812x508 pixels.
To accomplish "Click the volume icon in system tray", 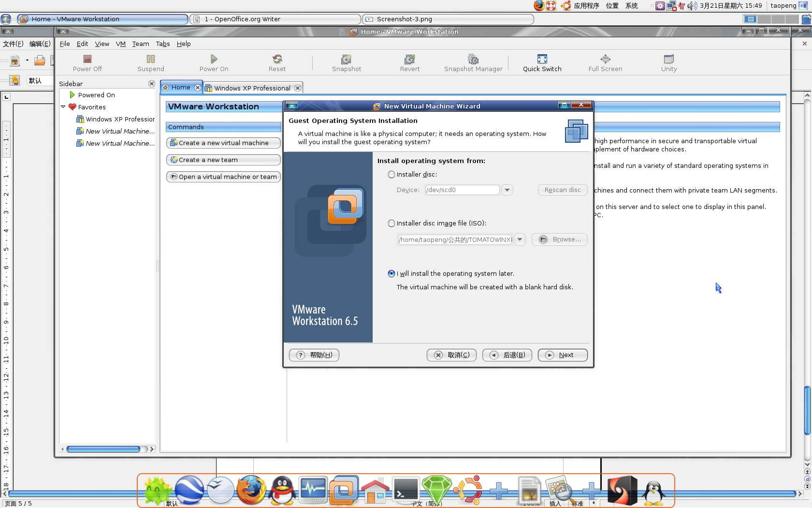I will [692, 6].
